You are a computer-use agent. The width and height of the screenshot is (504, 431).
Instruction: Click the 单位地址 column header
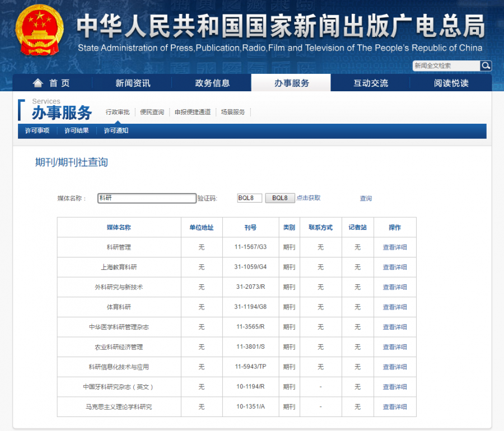point(202,227)
